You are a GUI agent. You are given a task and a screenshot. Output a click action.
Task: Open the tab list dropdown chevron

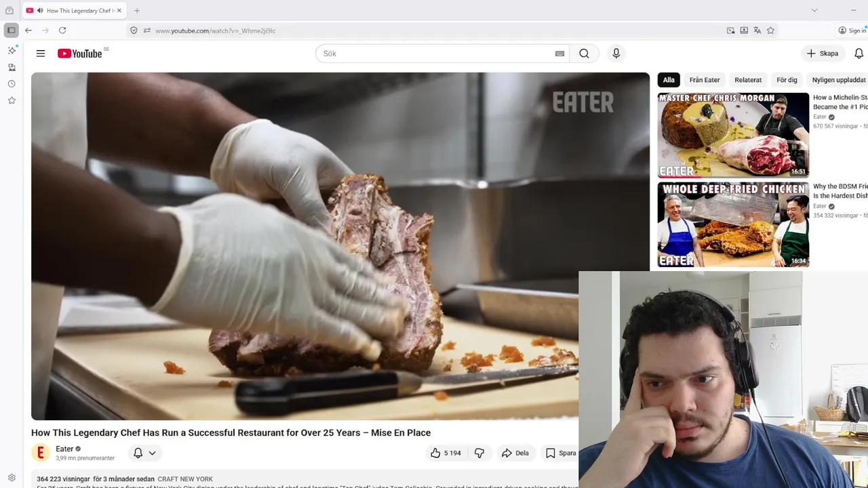coord(814,10)
